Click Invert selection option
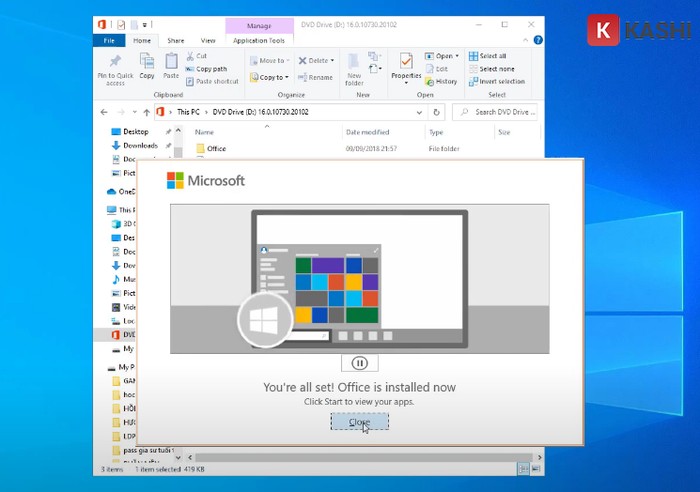 pos(501,81)
